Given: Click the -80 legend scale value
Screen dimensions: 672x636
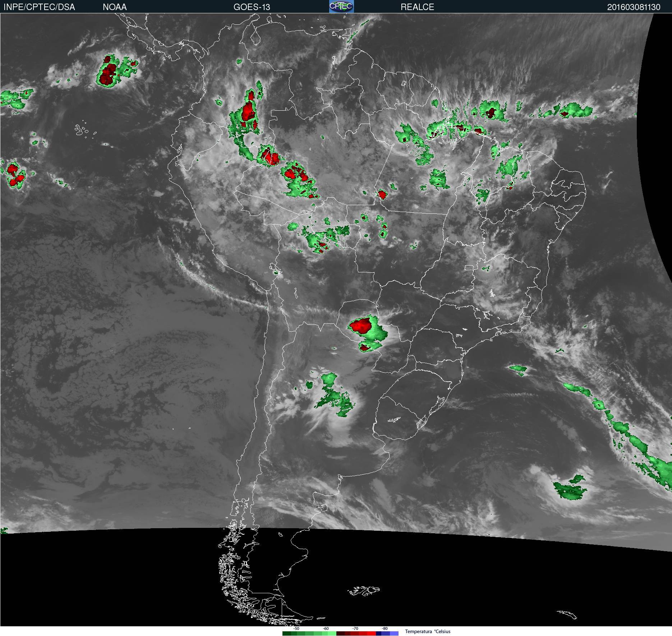Looking at the screenshot, I should 385,628.
